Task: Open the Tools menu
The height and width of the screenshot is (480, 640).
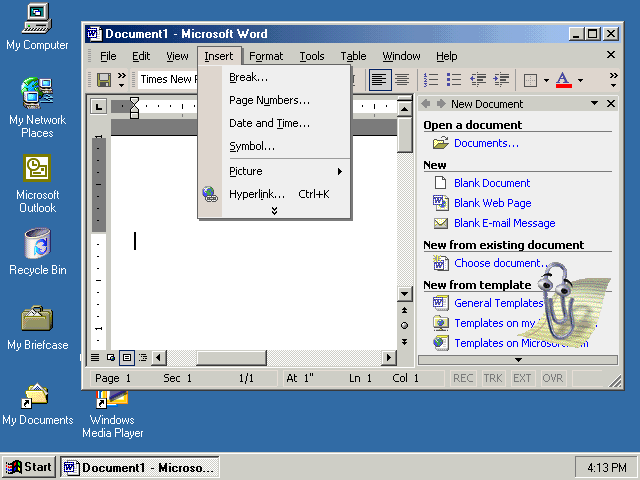Action: tap(312, 56)
